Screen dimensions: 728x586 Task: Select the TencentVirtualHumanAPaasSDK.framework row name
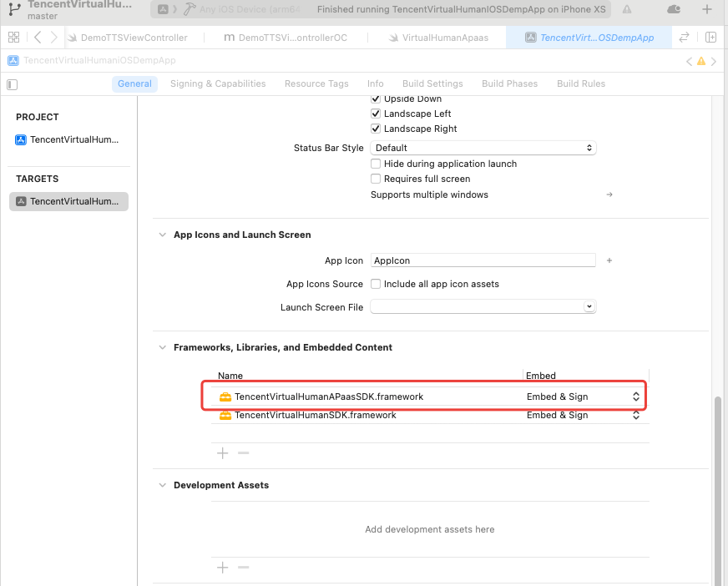[x=329, y=397]
